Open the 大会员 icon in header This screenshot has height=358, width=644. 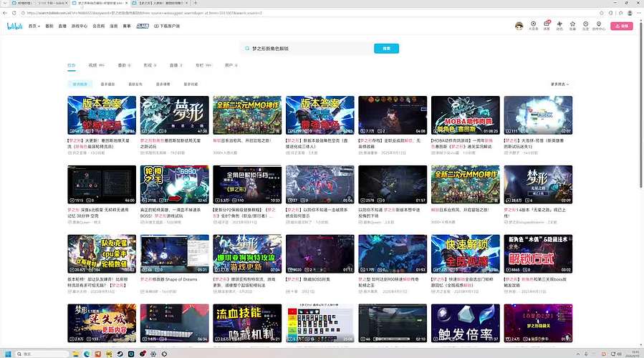point(533,26)
